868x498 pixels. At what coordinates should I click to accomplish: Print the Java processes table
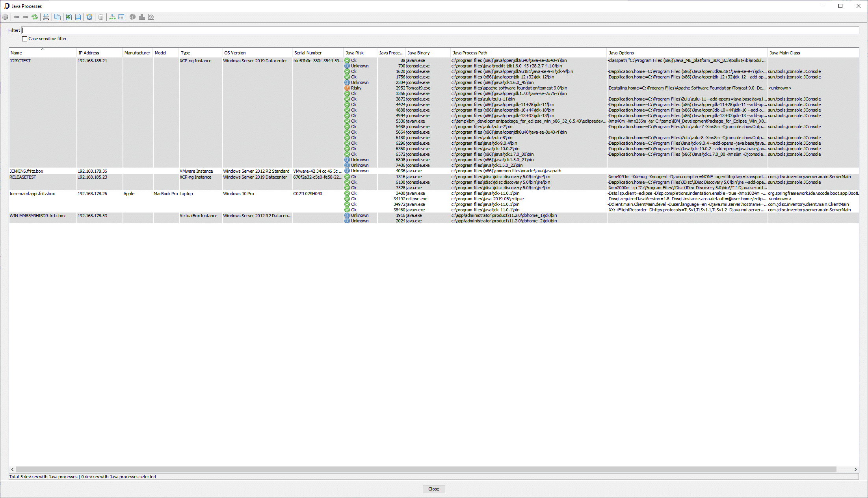pos(46,17)
